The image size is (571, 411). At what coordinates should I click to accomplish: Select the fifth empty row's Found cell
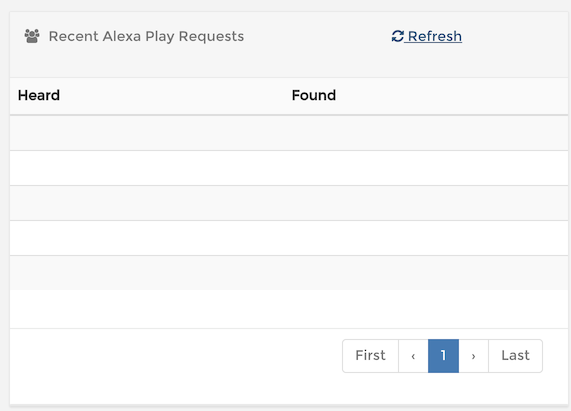(x=426, y=273)
